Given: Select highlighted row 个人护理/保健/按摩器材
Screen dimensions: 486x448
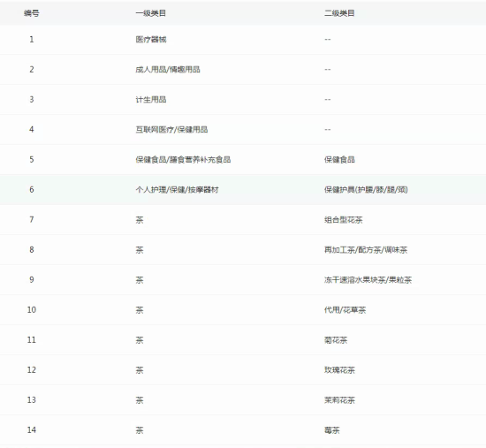Looking at the screenshot, I should (243, 189).
